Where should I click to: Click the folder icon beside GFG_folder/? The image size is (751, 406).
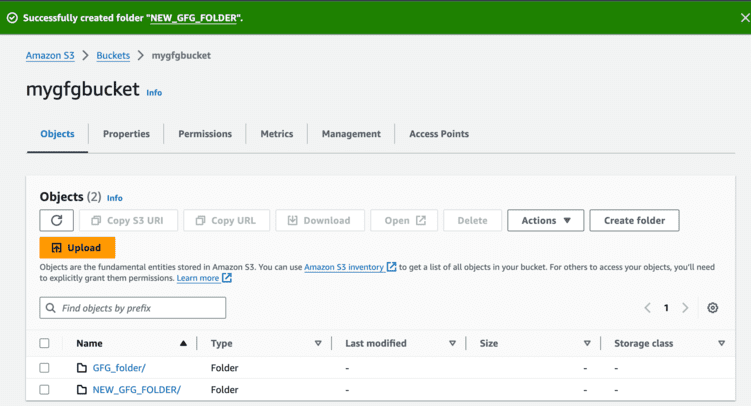82,368
